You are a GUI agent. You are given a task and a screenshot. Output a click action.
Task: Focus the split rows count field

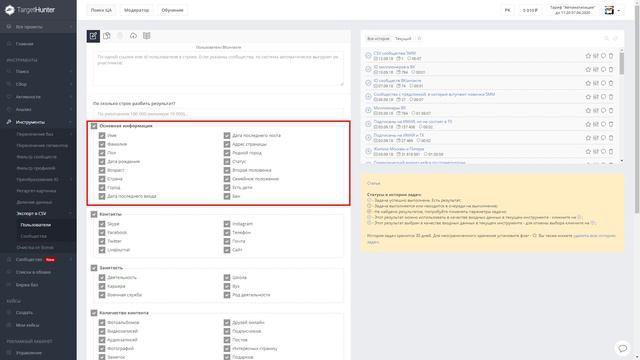click(x=218, y=113)
